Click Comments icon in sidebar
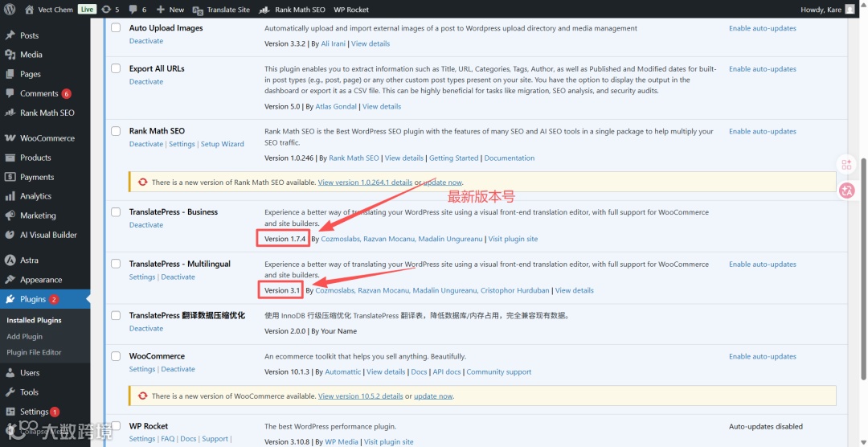 pos(10,93)
